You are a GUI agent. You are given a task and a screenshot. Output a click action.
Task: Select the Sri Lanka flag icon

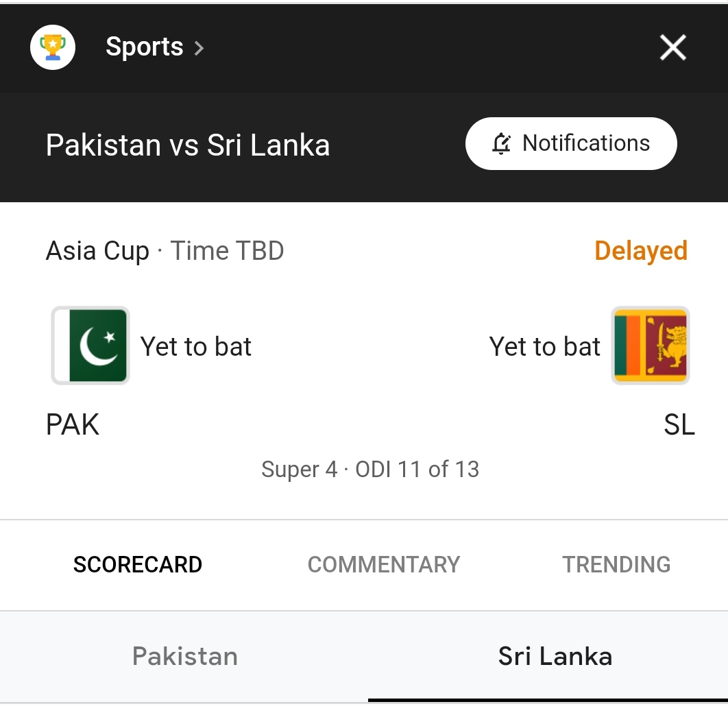click(x=650, y=346)
